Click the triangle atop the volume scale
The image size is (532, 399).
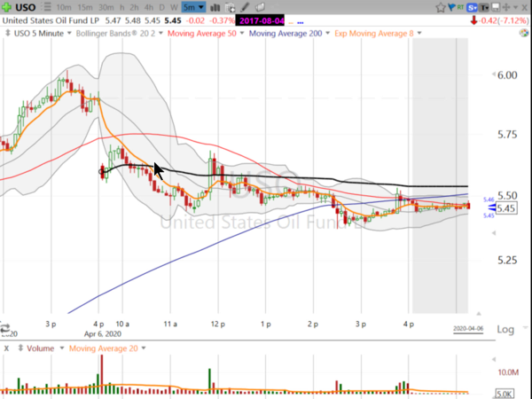pyautogui.click(x=494, y=359)
